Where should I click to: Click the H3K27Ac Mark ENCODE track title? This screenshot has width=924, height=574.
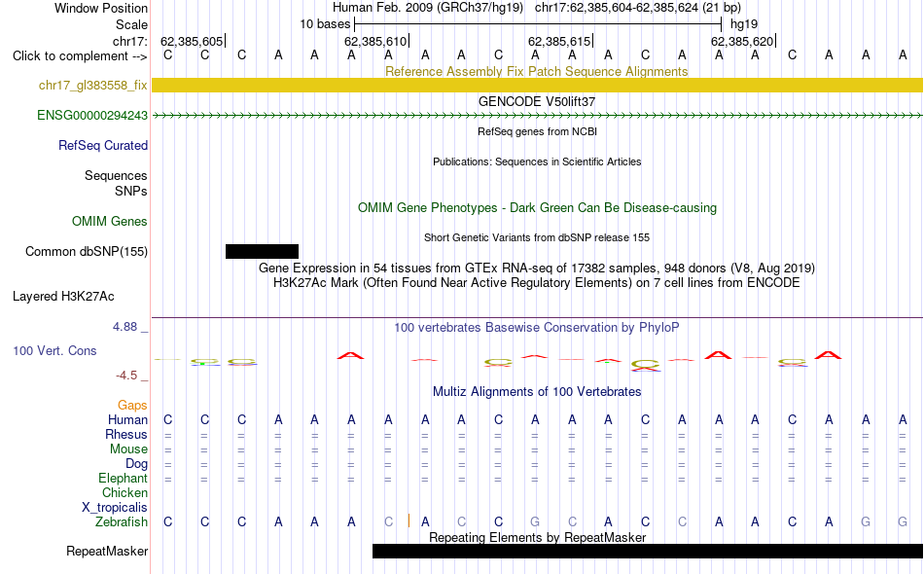537,283
